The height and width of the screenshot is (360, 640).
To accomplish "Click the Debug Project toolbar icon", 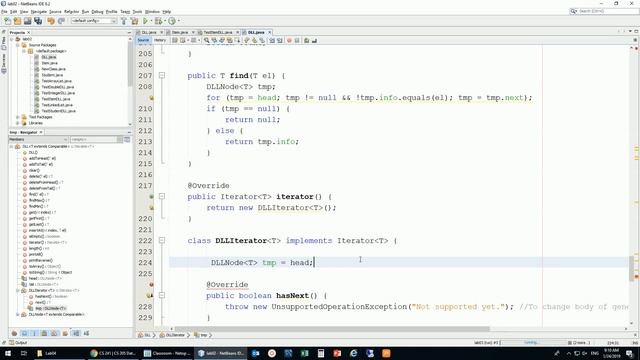I will pyautogui.click(x=158, y=21).
